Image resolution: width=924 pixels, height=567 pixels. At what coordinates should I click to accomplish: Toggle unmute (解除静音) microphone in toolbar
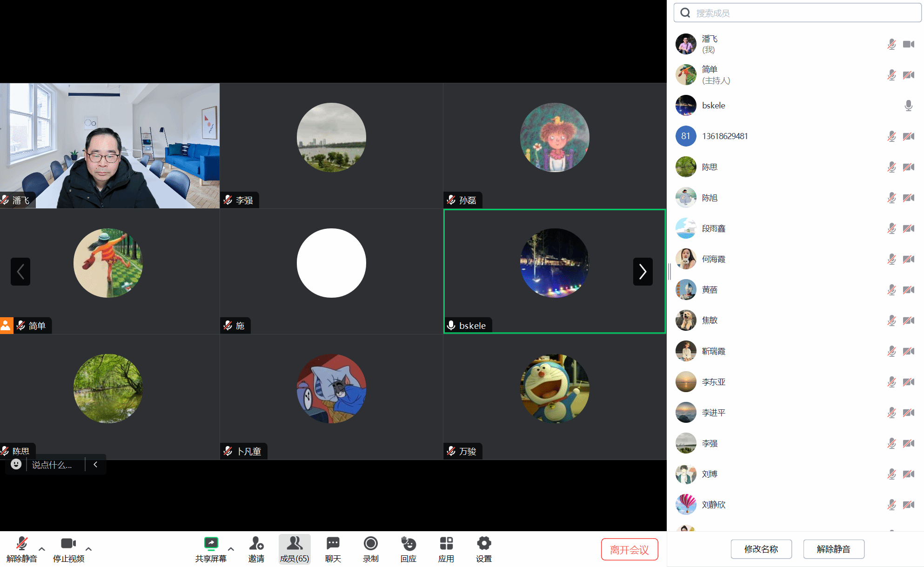pyautogui.click(x=21, y=544)
